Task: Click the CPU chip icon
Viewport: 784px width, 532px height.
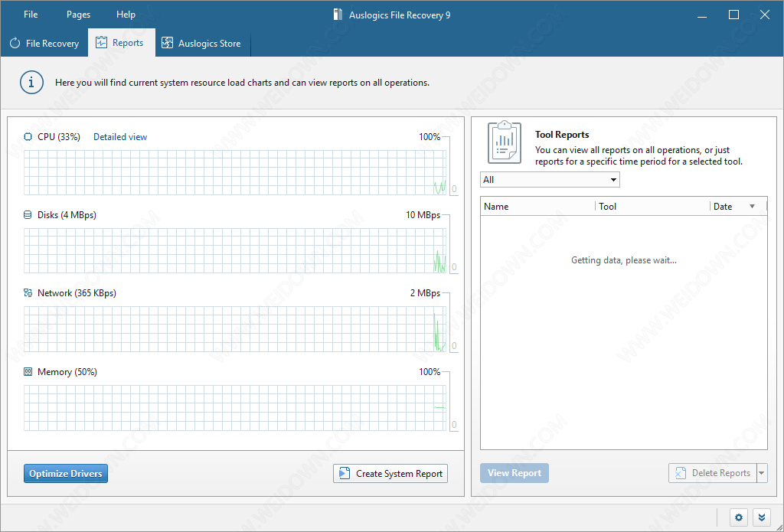Action: (x=28, y=137)
